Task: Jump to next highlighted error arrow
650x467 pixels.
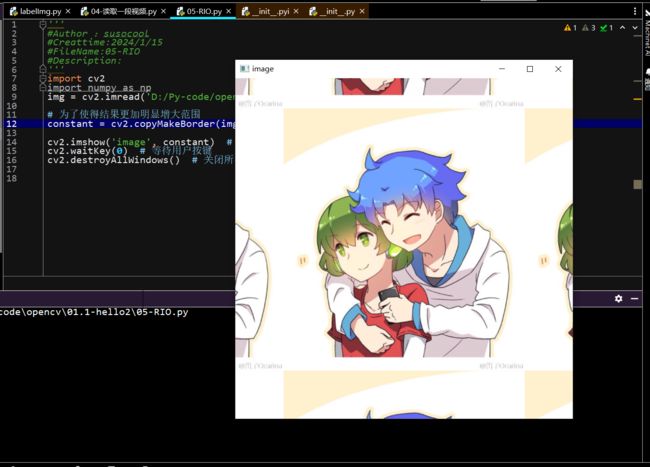Action: (633, 28)
